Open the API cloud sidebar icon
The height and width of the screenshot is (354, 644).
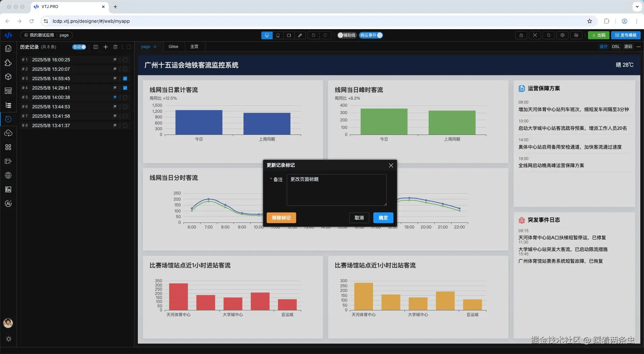[8, 133]
